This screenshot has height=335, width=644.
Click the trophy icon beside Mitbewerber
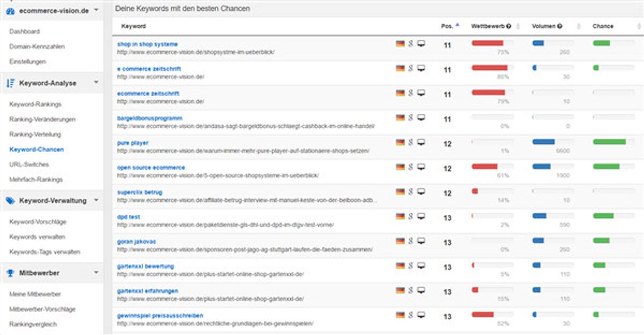point(11,273)
